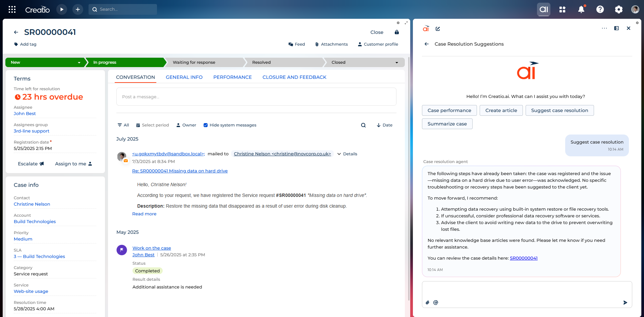
Task: Open the Work on the case link
Action: point(152,248)
